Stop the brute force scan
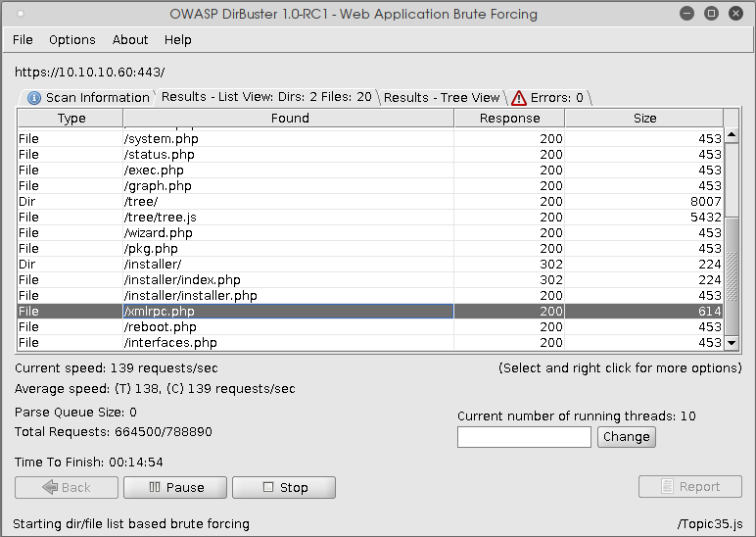 pos(284,487)
